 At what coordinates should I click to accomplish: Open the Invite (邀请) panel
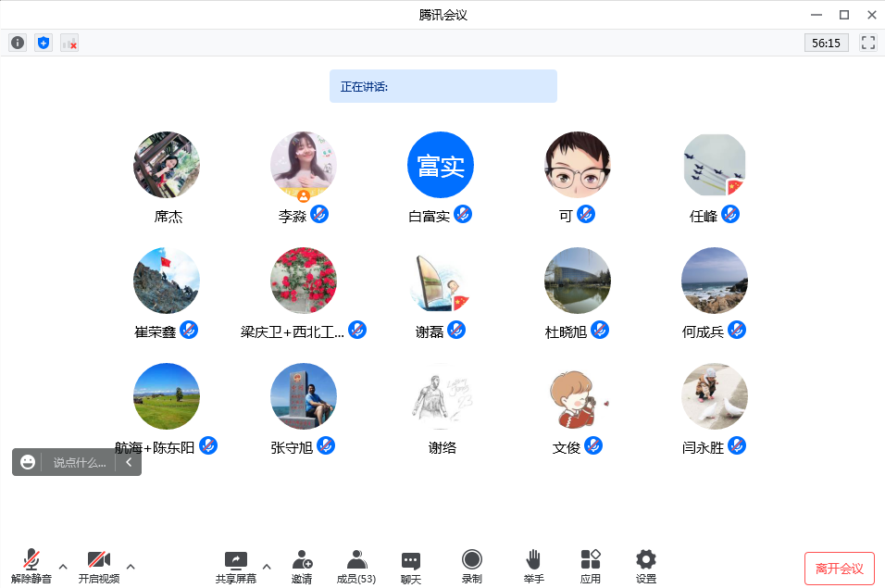tap(302, 567)
